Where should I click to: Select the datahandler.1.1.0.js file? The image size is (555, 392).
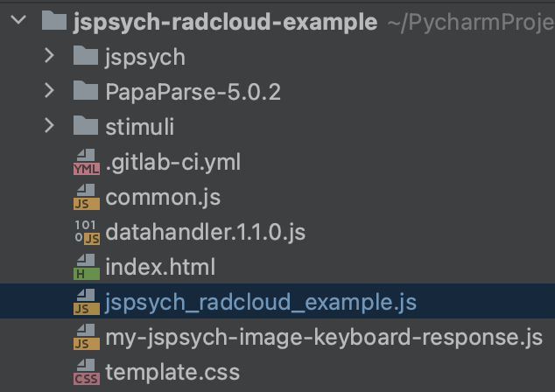(205, 233)
